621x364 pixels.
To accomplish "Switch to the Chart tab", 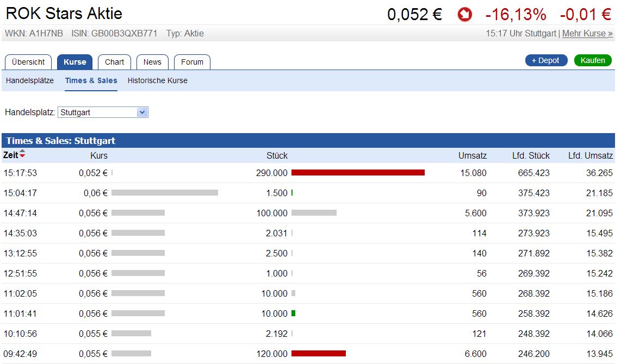I will (114, 62).
